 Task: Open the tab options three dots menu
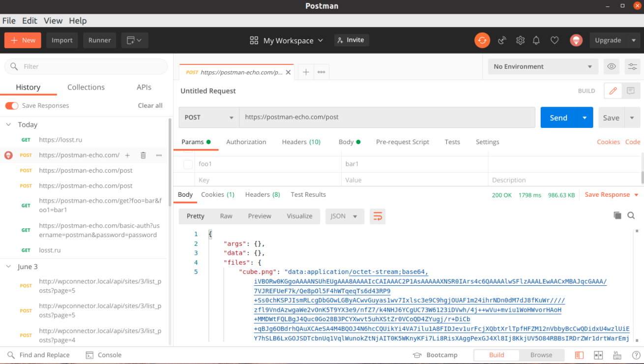coord(321,72)
